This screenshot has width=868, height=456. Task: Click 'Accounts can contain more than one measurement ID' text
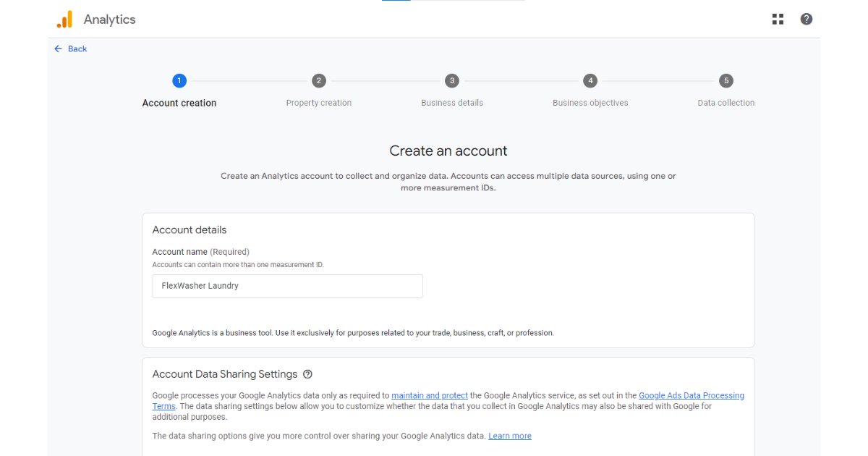tap(238, 265)
